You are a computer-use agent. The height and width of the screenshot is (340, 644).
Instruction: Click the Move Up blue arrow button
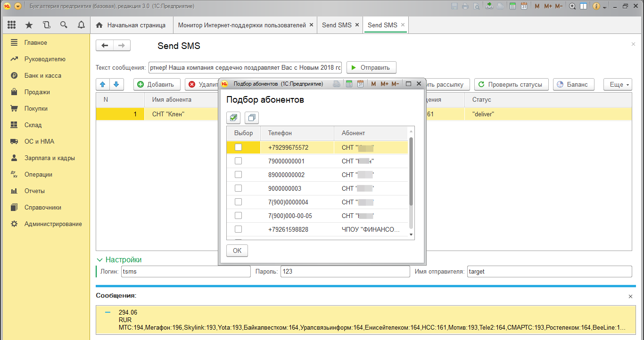point(103,84)
